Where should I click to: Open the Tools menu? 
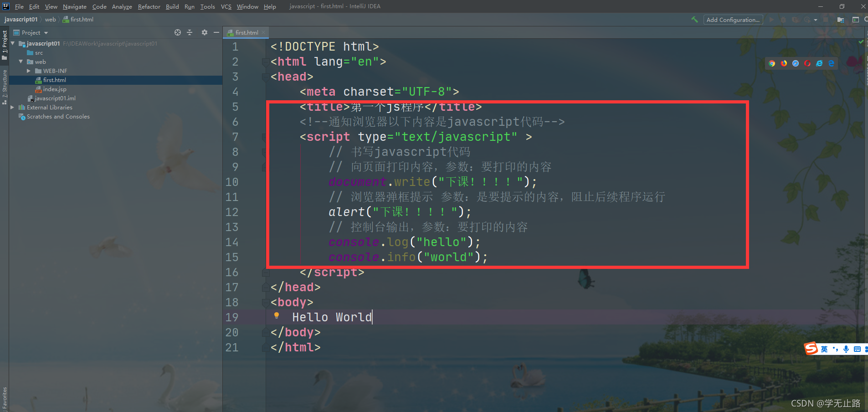[x=207, y=6]
